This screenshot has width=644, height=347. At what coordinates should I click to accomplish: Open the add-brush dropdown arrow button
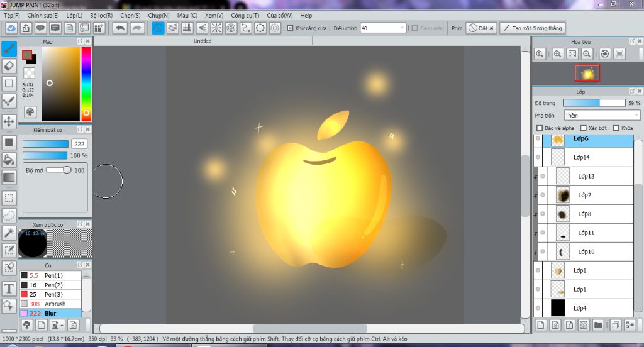coord(57,325)
